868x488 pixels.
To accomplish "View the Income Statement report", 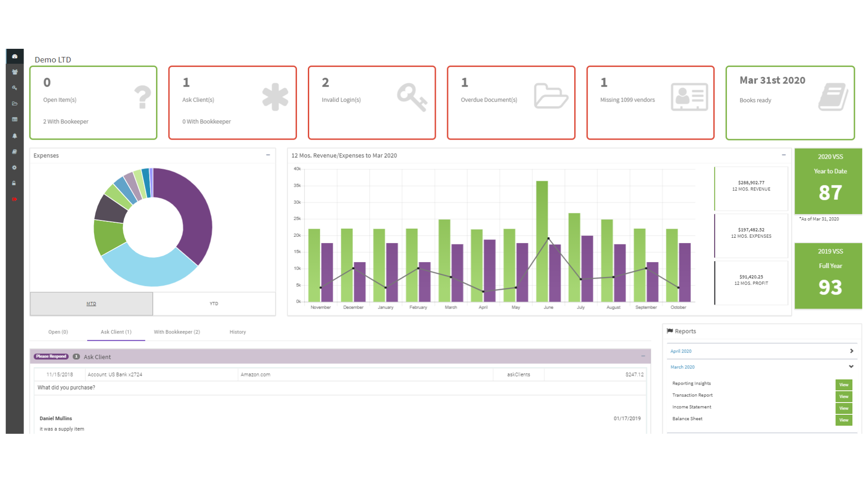I will [x=843, y=408].
